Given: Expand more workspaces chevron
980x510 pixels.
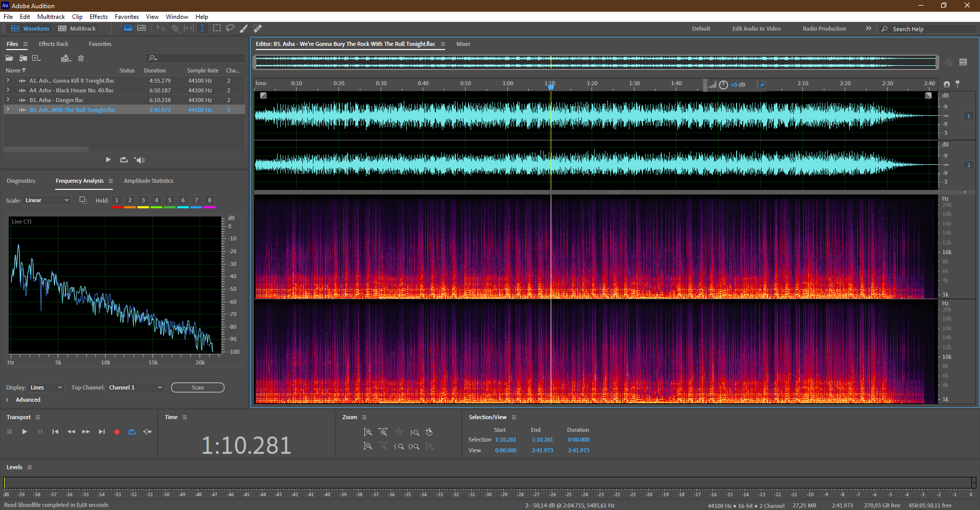Looking at the screenshot, I should click(869, 29).
